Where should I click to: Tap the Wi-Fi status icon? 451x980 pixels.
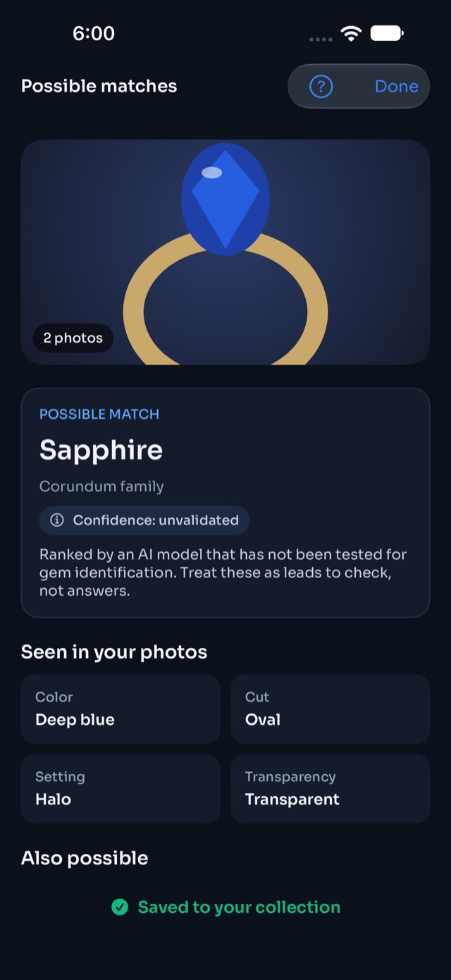351,33
